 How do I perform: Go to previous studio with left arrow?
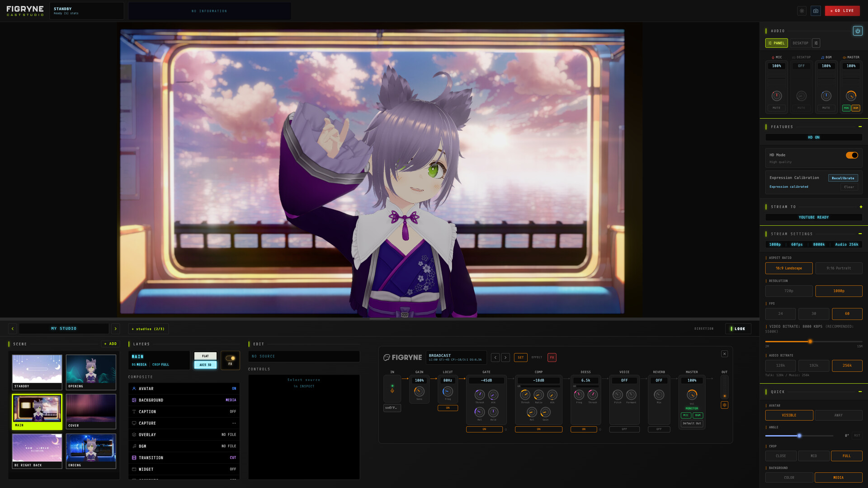pyautogui.click(x=13, y=328)
